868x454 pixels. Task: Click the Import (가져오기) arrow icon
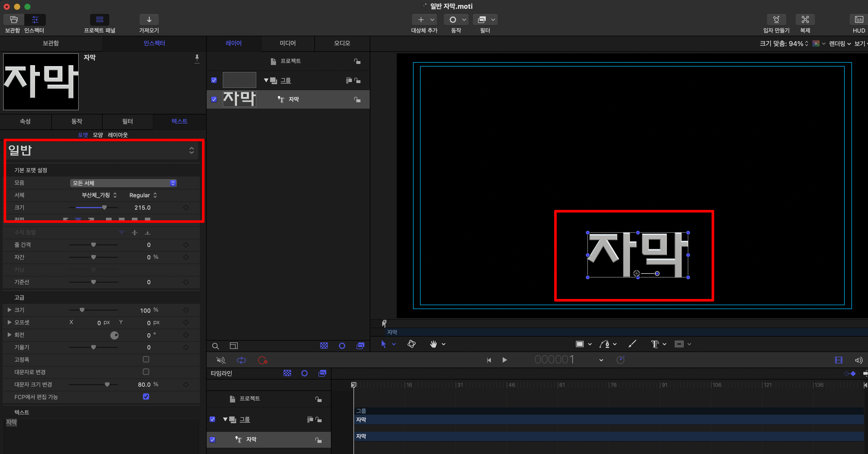[x=149, y=19]
